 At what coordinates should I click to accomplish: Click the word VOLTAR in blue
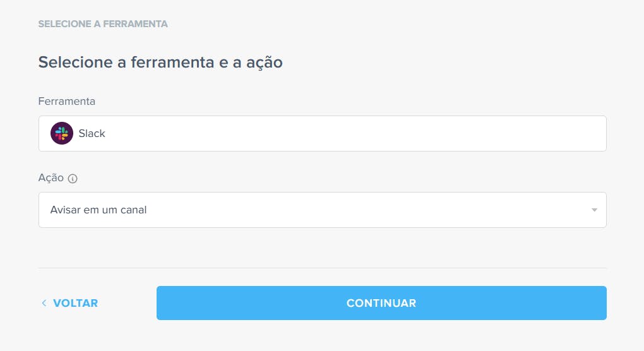[x=76, y=303]
